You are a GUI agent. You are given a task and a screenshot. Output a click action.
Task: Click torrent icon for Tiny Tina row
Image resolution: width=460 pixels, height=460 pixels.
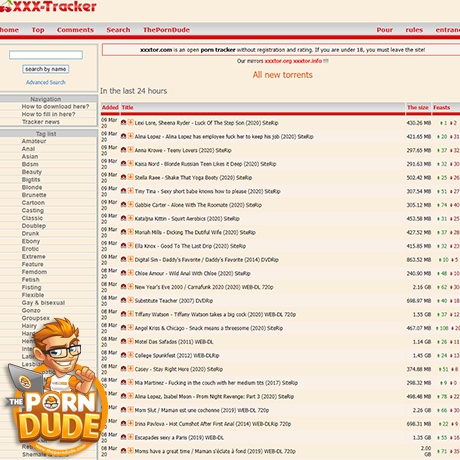[123, 191]
